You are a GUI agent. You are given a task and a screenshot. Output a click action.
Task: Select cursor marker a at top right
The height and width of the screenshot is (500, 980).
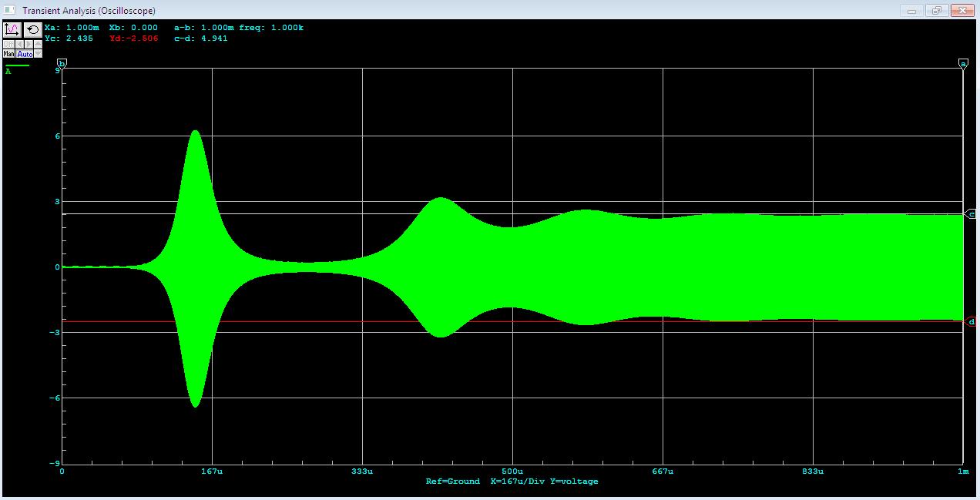point(962,63)
